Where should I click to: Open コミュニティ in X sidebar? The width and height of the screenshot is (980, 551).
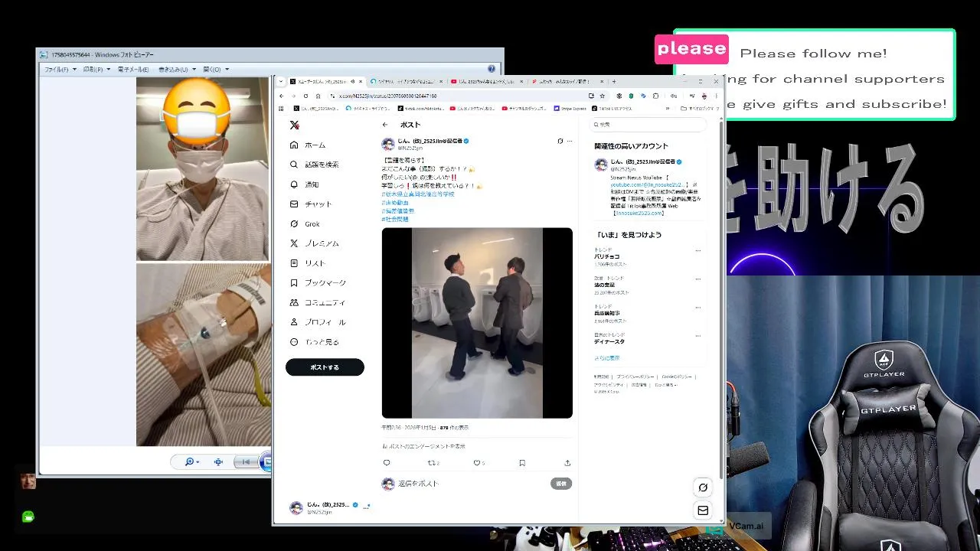click(x=318, y=303)
